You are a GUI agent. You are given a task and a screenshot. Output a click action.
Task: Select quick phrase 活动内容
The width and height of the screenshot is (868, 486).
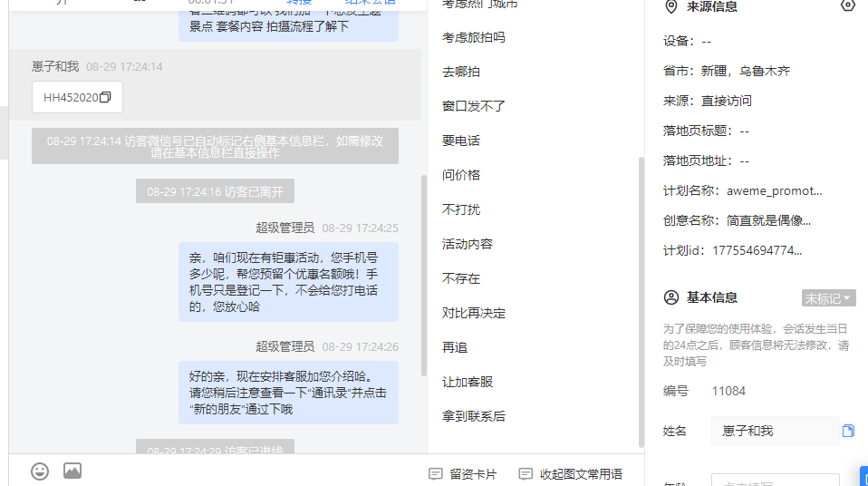468,244
